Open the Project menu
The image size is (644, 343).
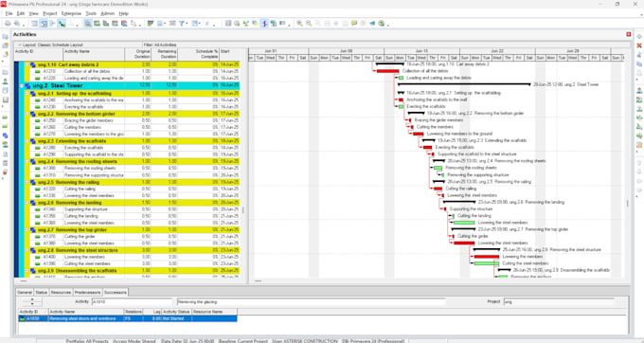pyautogui.click(x=50, y=13)
